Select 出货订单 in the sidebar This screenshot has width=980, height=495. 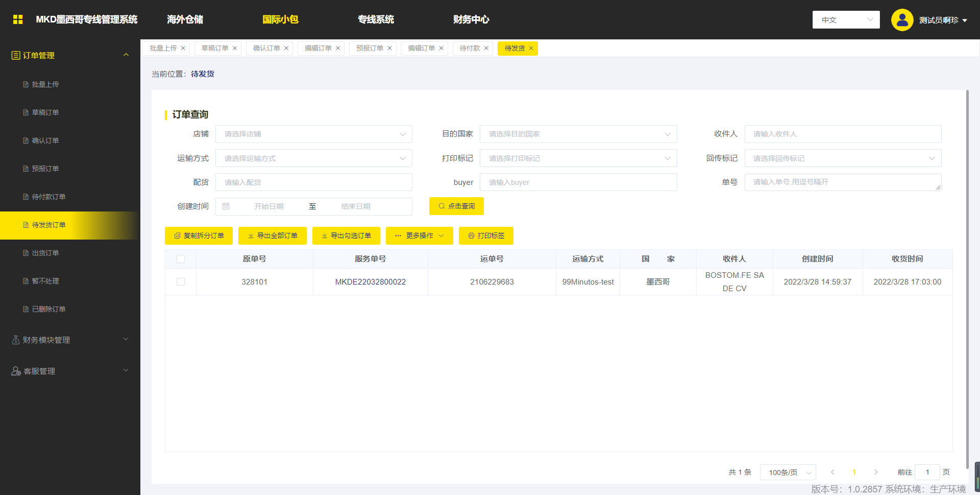pyautogui.click(x=45, y=253)
